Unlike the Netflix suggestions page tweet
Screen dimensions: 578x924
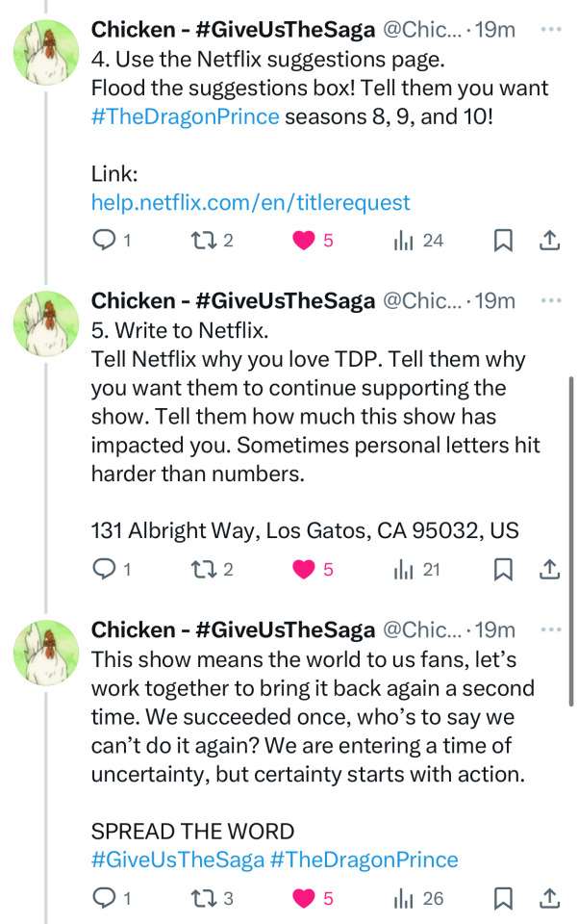coord(304,241)
